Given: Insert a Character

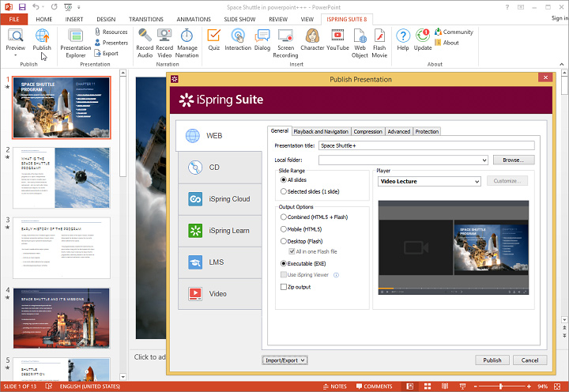Looking at the screenshot, I should tap(312, 40).
